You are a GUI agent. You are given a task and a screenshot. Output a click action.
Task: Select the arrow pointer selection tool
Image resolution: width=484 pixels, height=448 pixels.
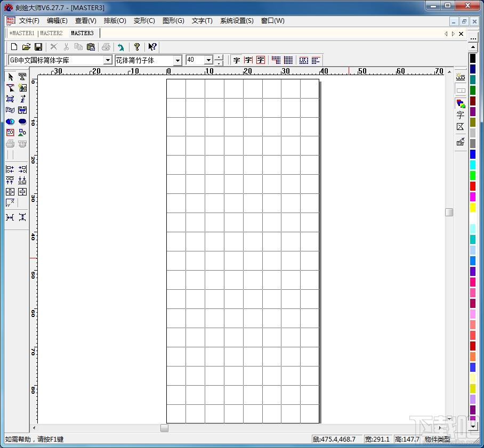[x=10, y=77]
